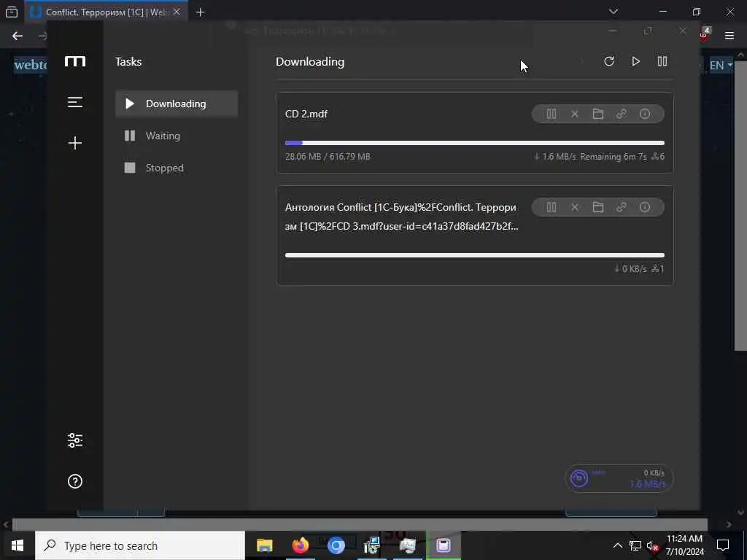Show hidden system tray icons

(x=617, y=545)
